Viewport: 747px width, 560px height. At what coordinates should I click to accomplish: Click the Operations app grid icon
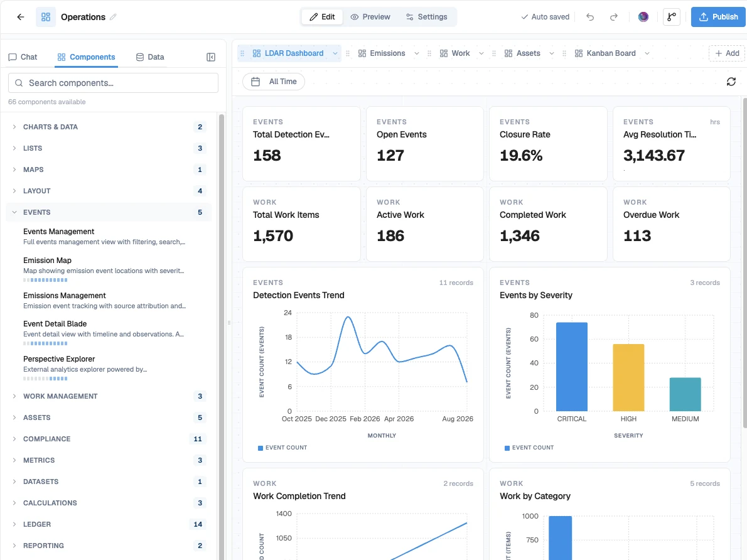coord(46,17)
